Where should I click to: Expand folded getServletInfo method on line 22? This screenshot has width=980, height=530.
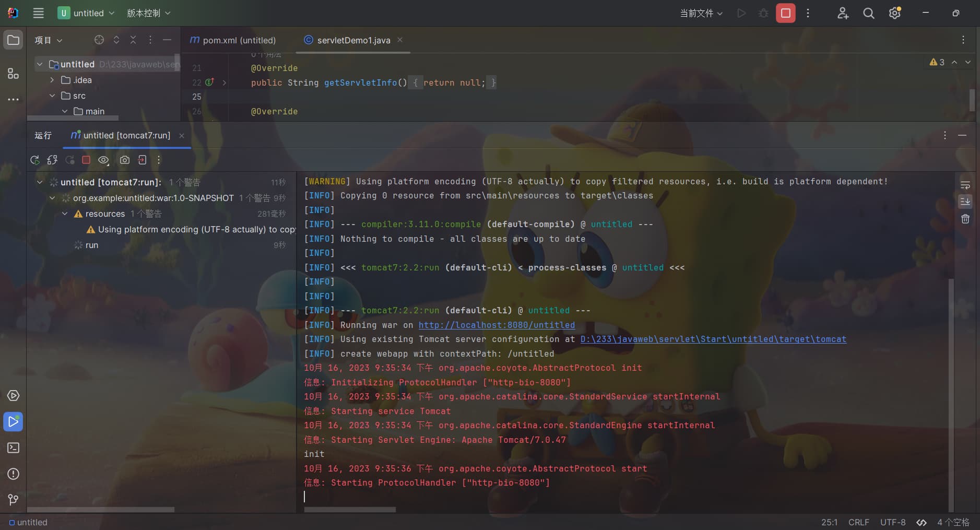coord(225,83)
